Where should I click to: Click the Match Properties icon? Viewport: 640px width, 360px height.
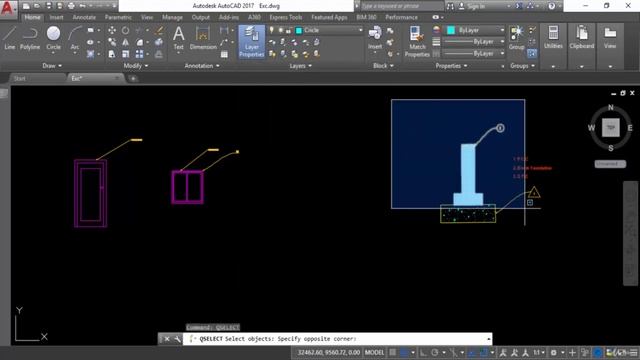(x=417, y=41)
